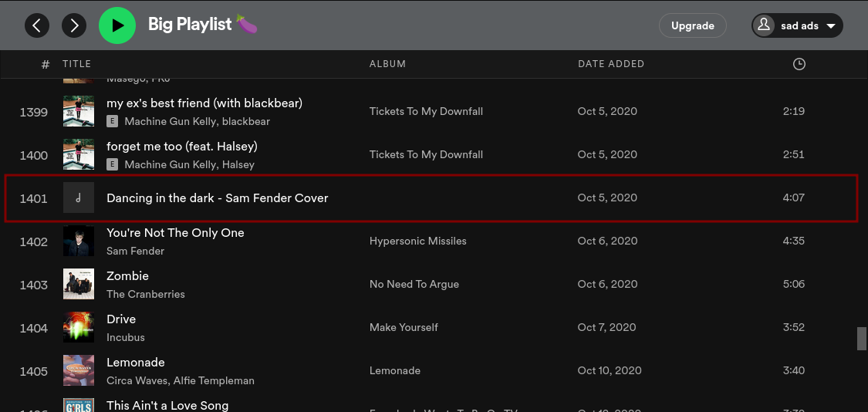868x412 pixels.
Task: Click explicit E badge in row 1399
Action: tap(113, 121)
